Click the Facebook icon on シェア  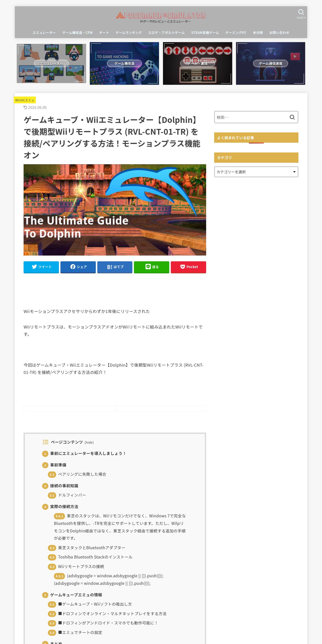73,267
